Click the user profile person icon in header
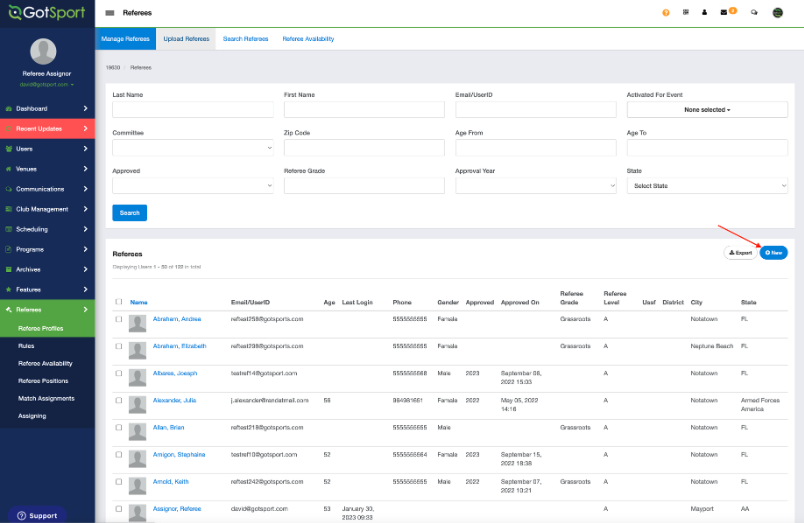Image resolution: width=804 pixels, height=523 pixels. [x=704, y=13]
